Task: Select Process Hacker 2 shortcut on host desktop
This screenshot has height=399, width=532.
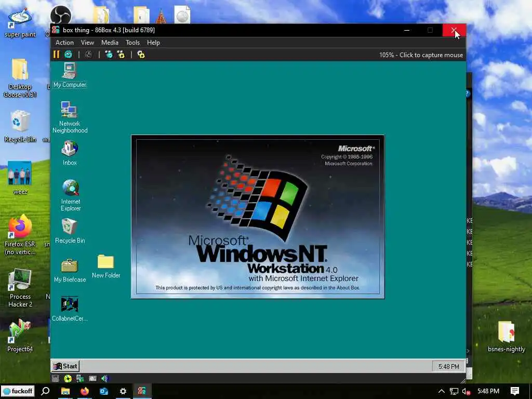Action: pyautogui.click(x=20, y=288)
